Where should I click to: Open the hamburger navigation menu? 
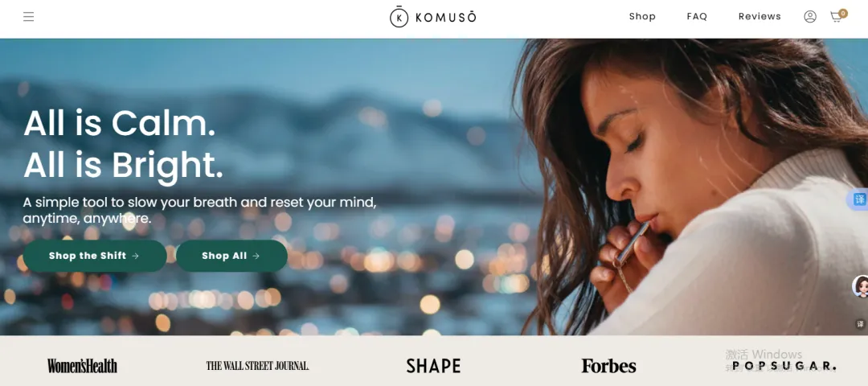pyautogui.click(x=28, y=17)
